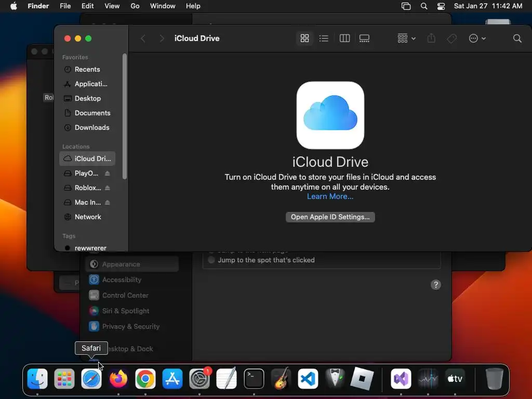The width and height of the screenshot is (532, 399).
Task: Open Finder from the Dock
Action: point(37,379)
